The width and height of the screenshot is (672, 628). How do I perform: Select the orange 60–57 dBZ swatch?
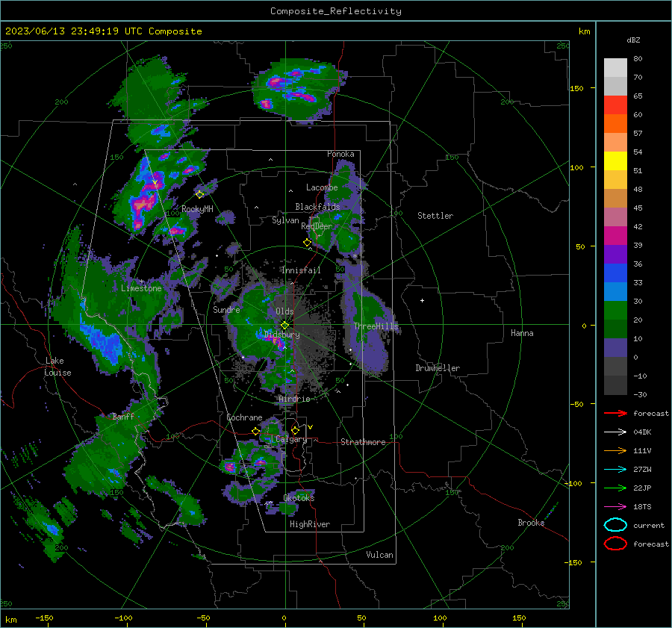[x=615, y=124]
